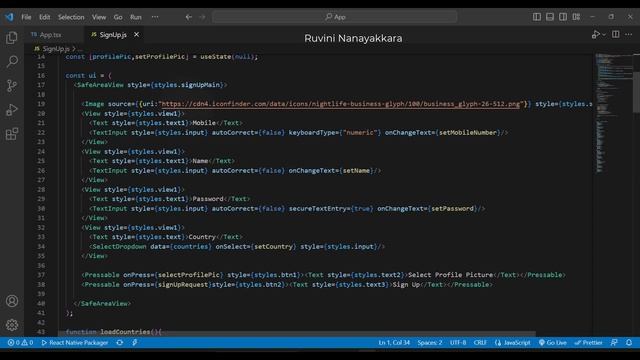Click the plug icon in status bar
640x360 pixels.
tap(135, 342)
